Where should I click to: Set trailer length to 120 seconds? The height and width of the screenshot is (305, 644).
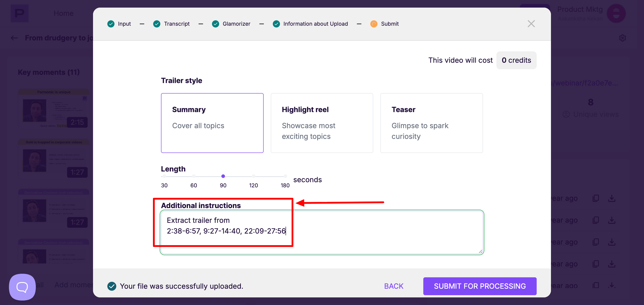pos(254,176)
